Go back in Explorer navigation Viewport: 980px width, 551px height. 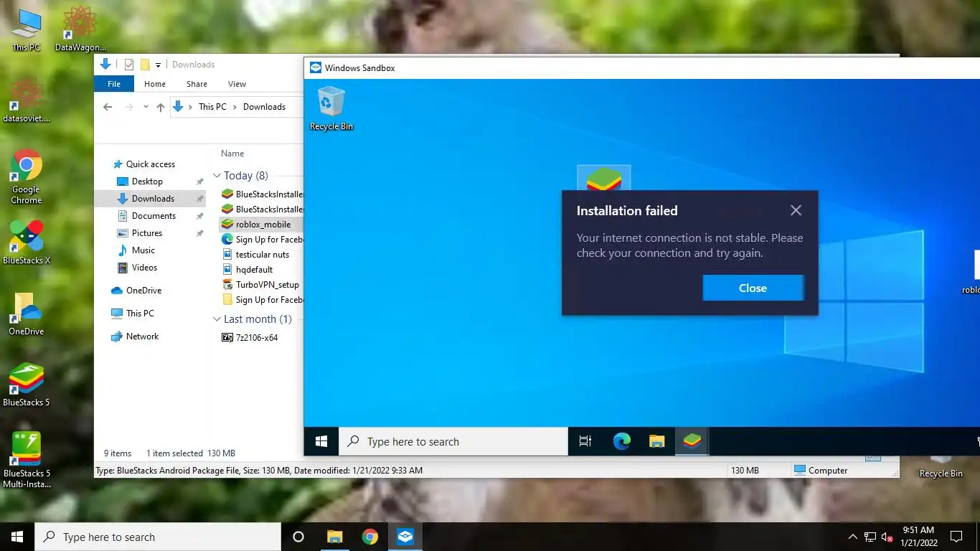coord(108,107)
